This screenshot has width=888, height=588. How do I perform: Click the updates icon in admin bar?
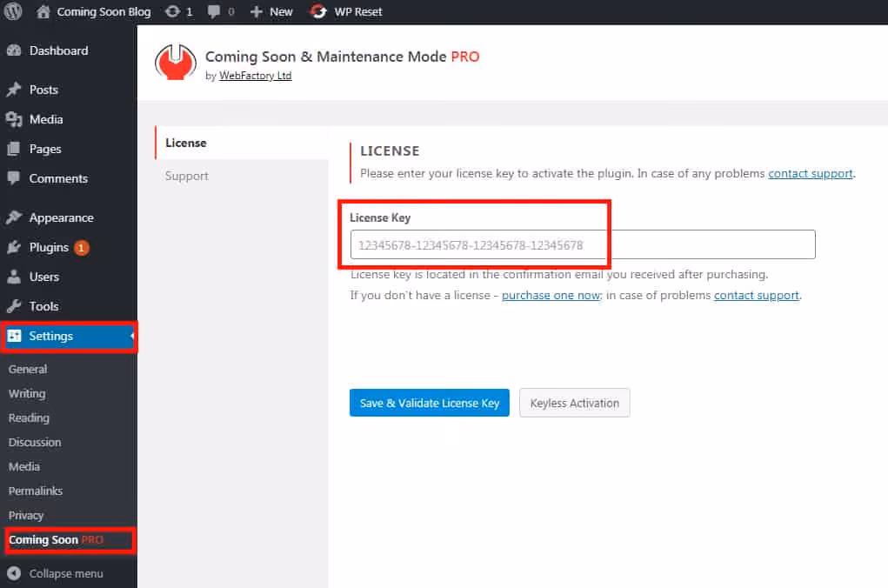[173, 11]
